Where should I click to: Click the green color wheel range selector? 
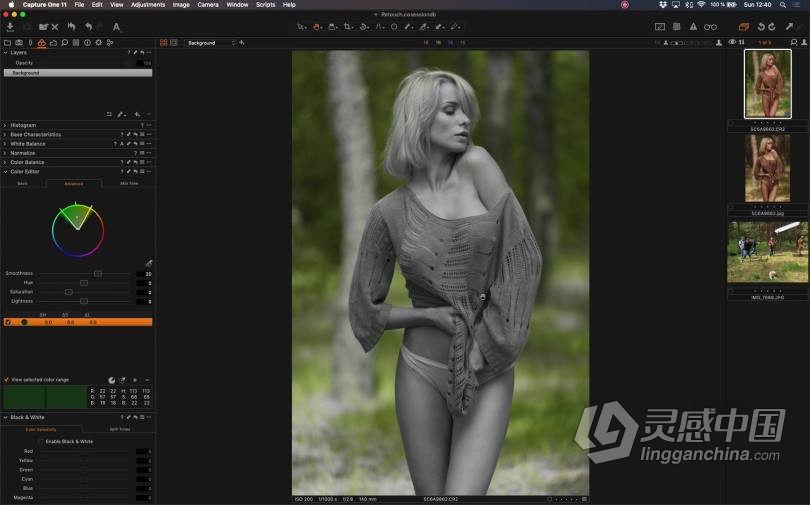[x=77, y=217]
